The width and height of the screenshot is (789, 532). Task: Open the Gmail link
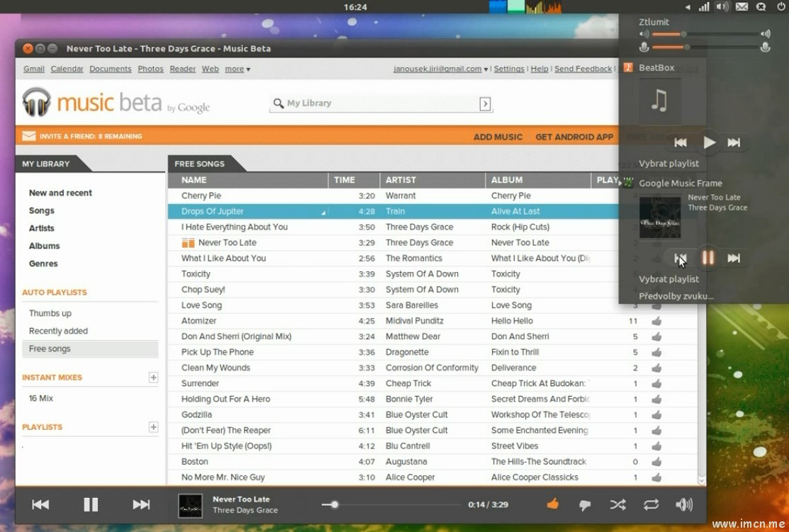tap(34, 69)
